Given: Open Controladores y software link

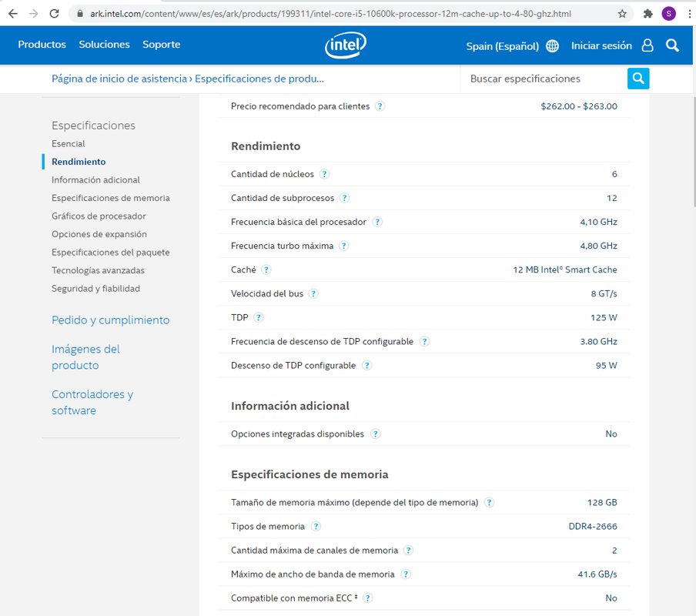Looking at the screenshot, I should click(x=92, y=403).
